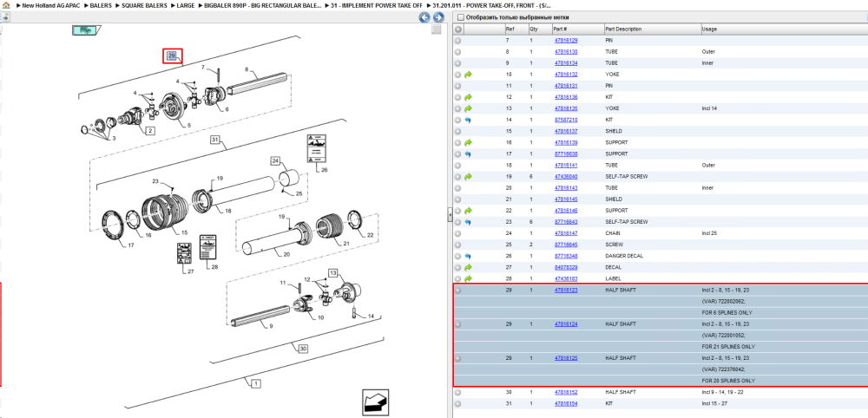Click the circle icon for ref 8 TUBE
The height and width of the screenshot is (418, 868).
tap(457, 52)
